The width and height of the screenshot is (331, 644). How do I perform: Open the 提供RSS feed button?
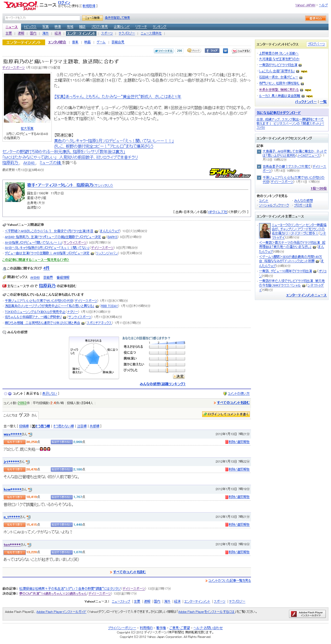point(315,18)
